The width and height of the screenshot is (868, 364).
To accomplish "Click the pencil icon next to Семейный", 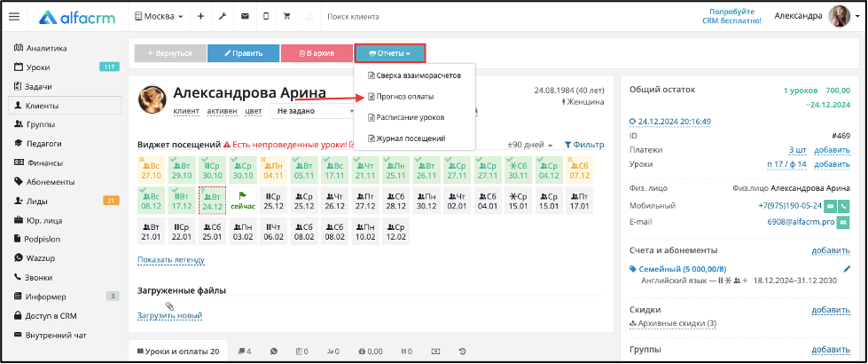I will pyautogui.click(x=847, y=269).
